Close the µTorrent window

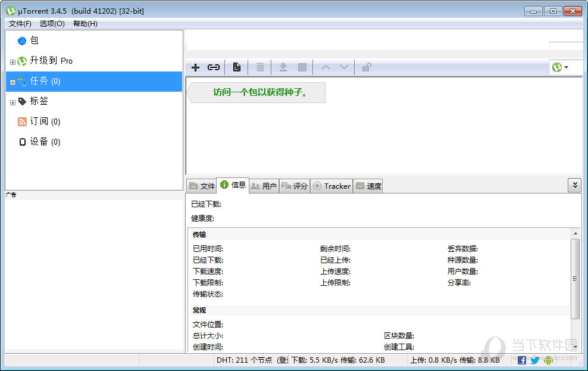click(573, 11)
